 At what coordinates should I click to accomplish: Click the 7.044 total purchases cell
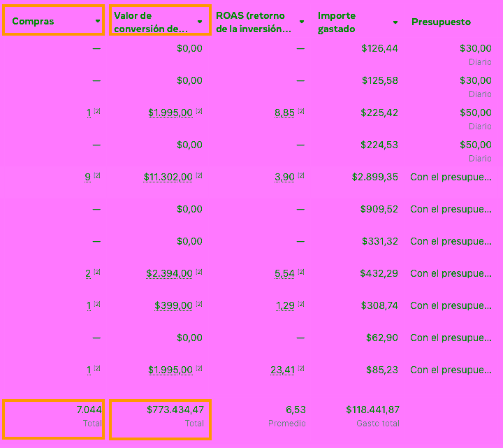[89, 410]
